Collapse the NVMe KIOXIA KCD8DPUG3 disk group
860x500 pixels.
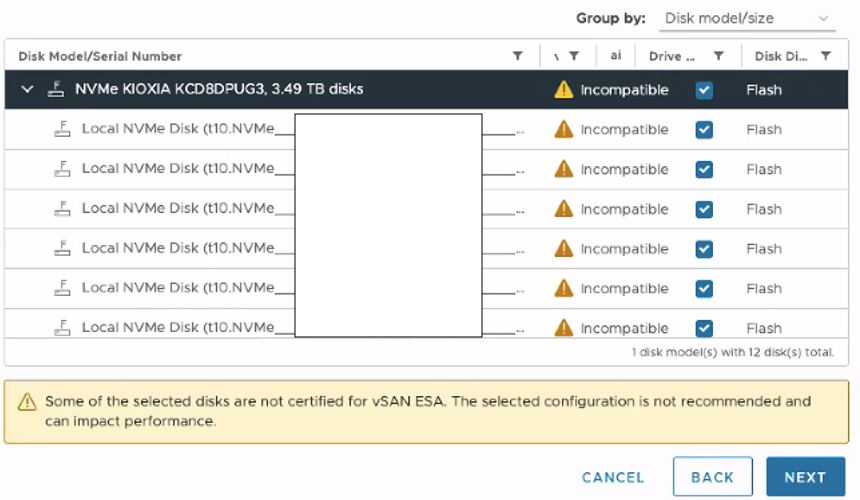point(27,90)
